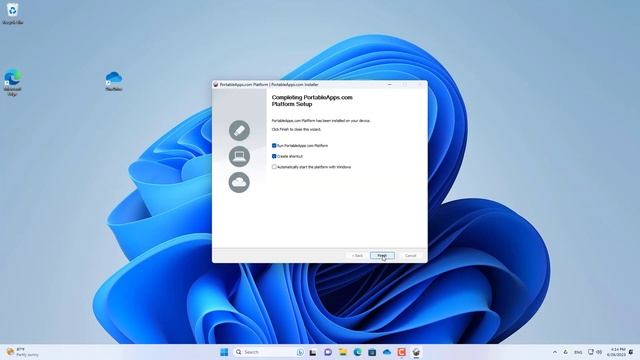Click the Bing icon in the search box
This screenshot has height=360, width=640.
[300, 352]
